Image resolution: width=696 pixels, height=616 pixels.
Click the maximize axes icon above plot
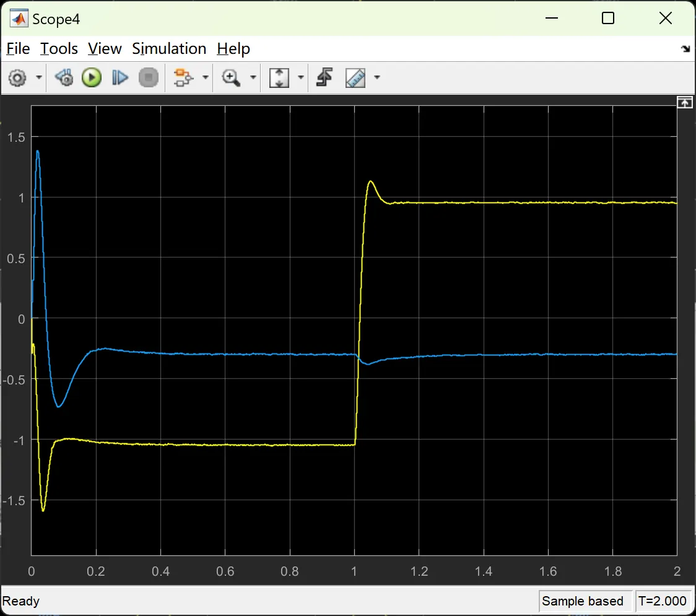[685, 103]
